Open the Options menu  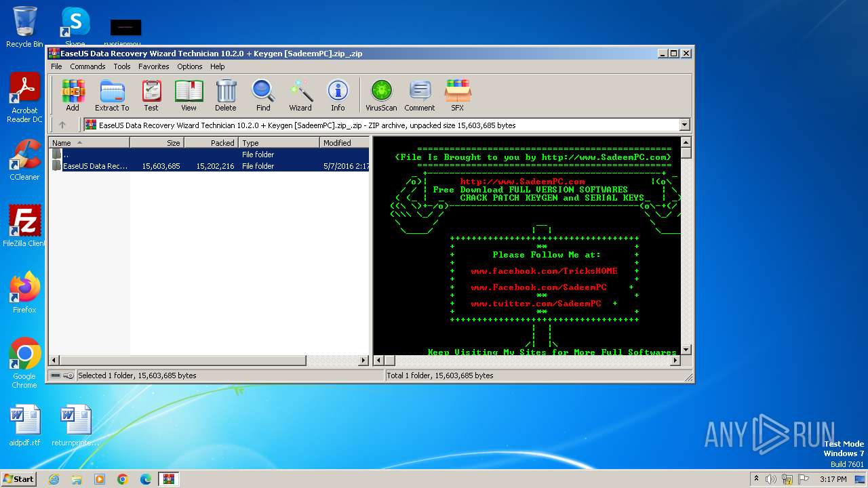pyautogui.click(x=190, y=66)
